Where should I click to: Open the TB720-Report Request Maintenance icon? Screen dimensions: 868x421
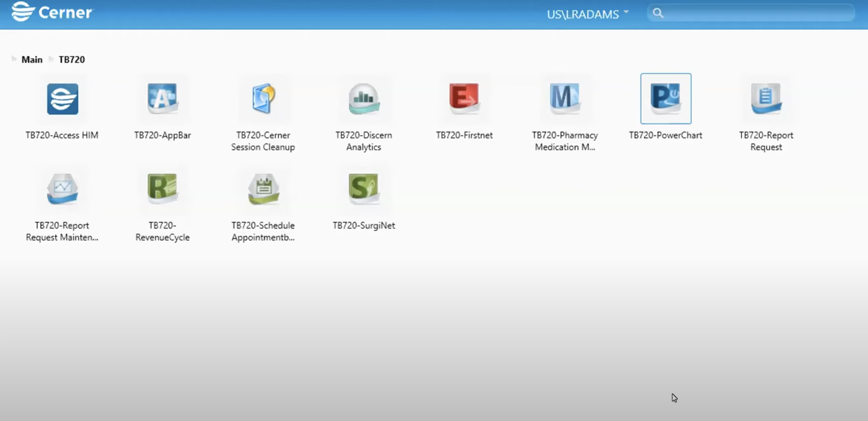[62, 189]
